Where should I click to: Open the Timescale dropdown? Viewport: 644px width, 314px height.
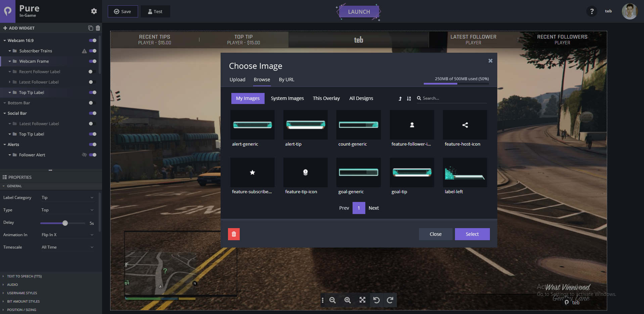[67, 247]
